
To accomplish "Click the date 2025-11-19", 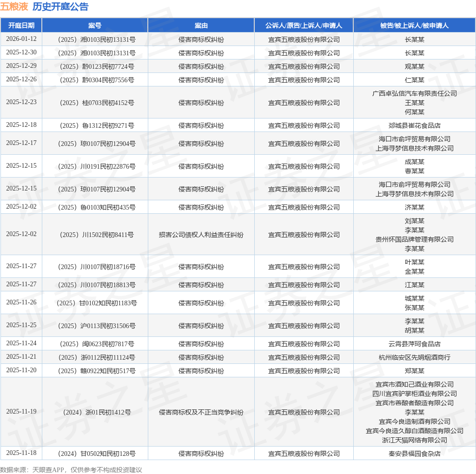I will click(21, 411).
